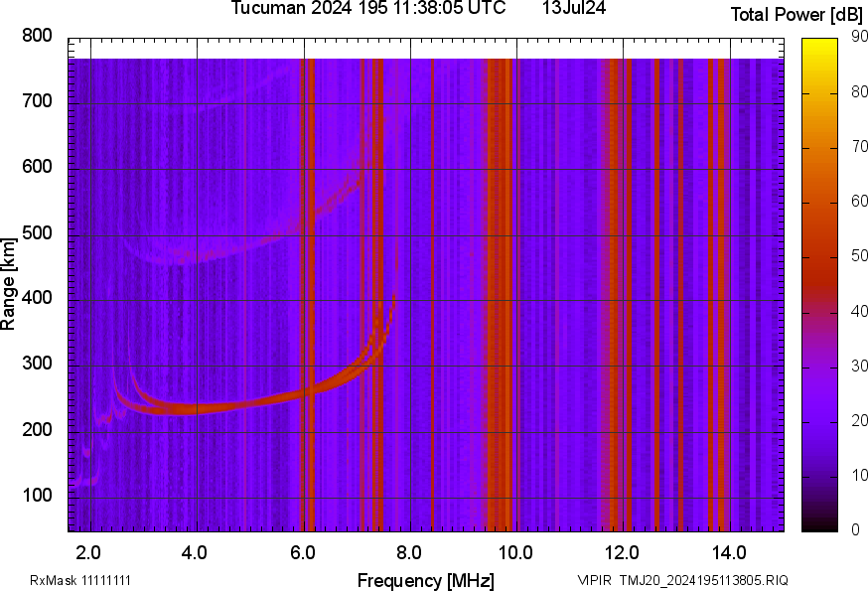Click the Tucuman 2024 plot title
Screen dimensions: 868x591
click(x=368, y=8)
